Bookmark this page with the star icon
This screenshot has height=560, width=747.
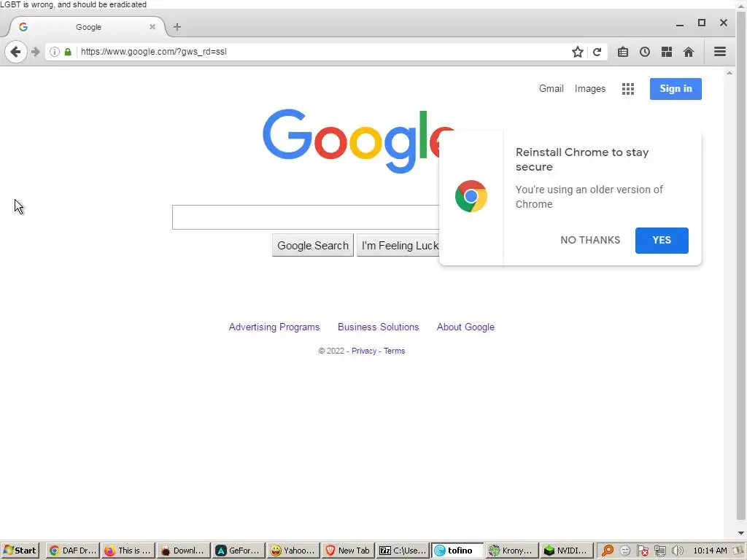click(578, 52)
